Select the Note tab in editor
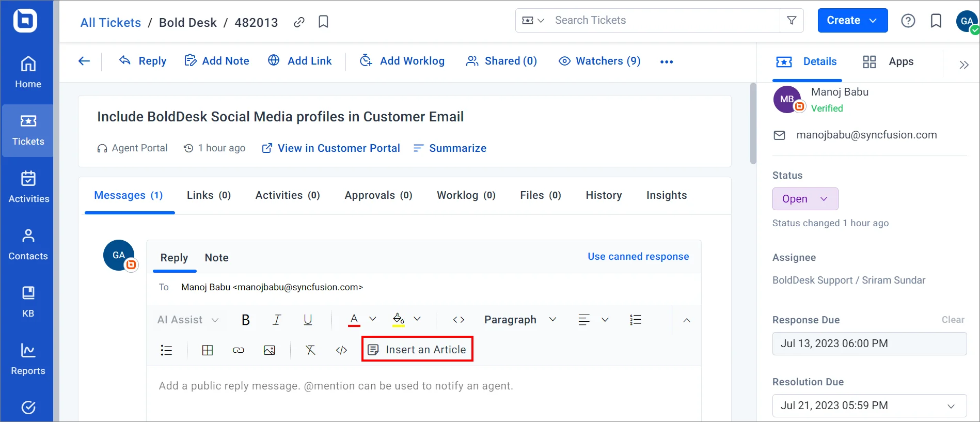Viewport: 980px width, 422px height. pyautogui.click(x=216, y=258)
